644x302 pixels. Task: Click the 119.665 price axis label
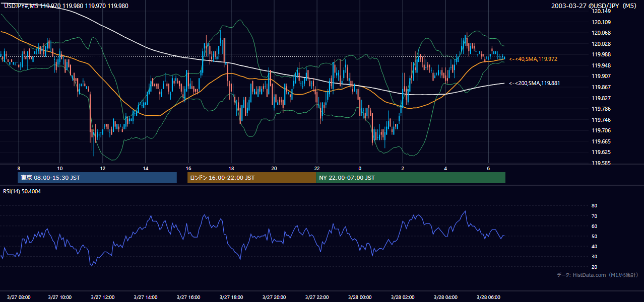tap(601, 141)
